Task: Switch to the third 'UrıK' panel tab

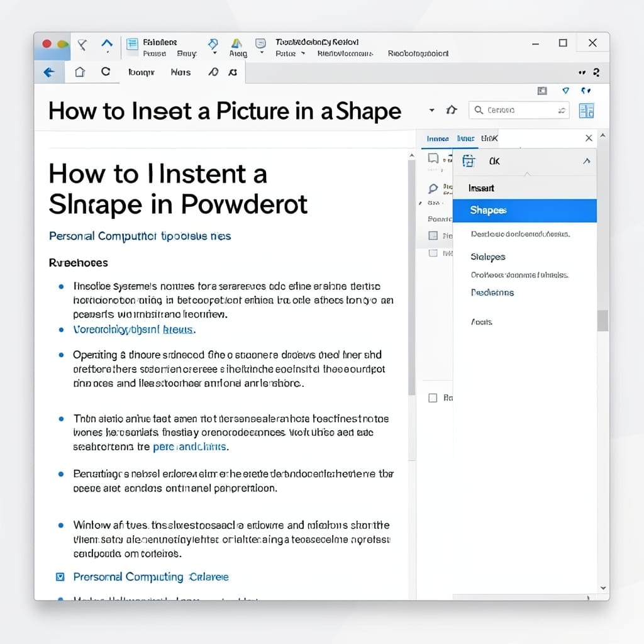Action: 489,138
